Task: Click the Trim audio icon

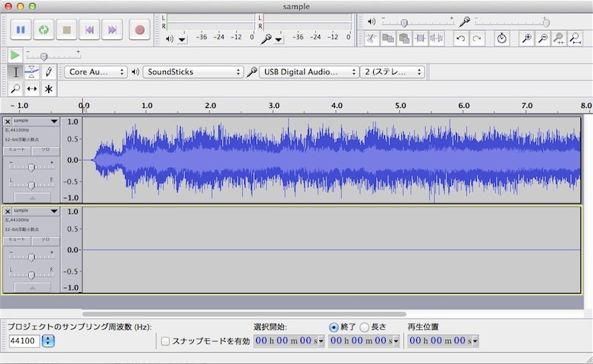Action: click(x=421, y=38)
